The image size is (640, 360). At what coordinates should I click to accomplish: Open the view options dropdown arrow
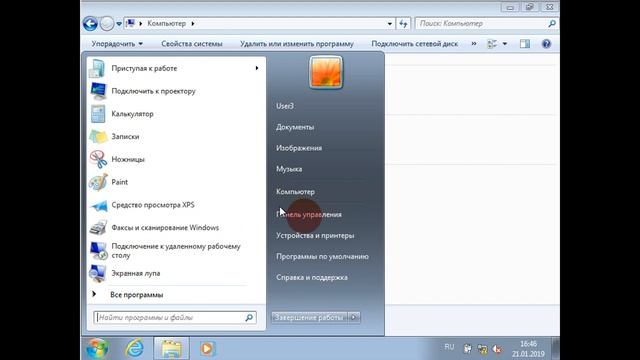(x=505, y=44)
